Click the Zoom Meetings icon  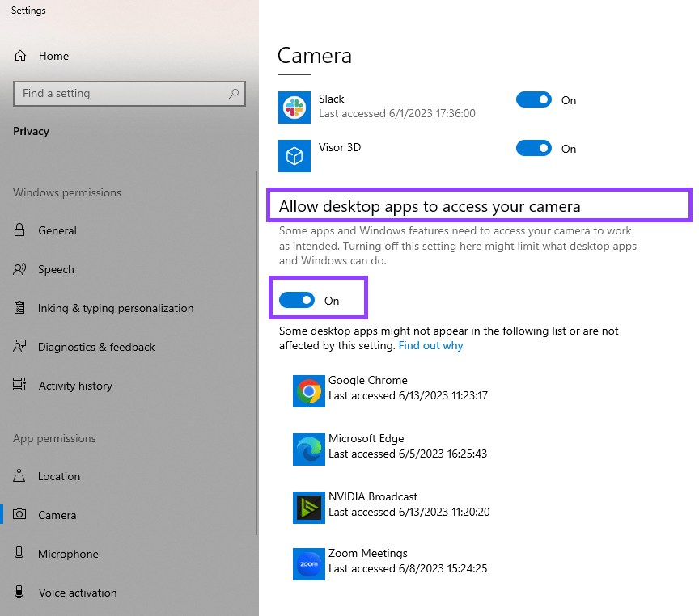(x=308, y=564)
